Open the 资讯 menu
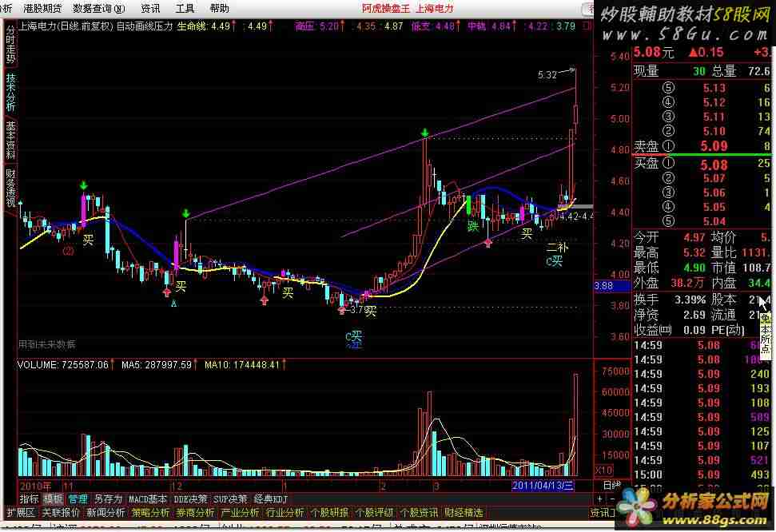The width and height of the screenshot is (776, 532). (x=150, y=8)
